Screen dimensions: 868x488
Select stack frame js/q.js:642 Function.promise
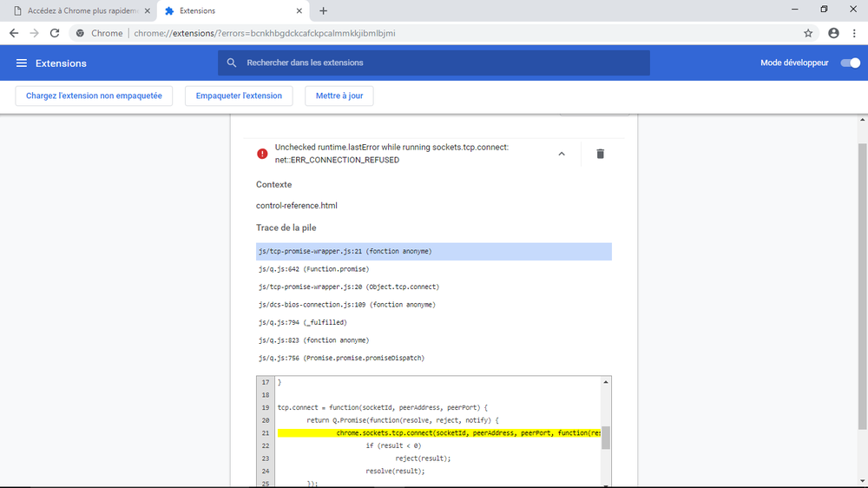(x=433, y=269)
